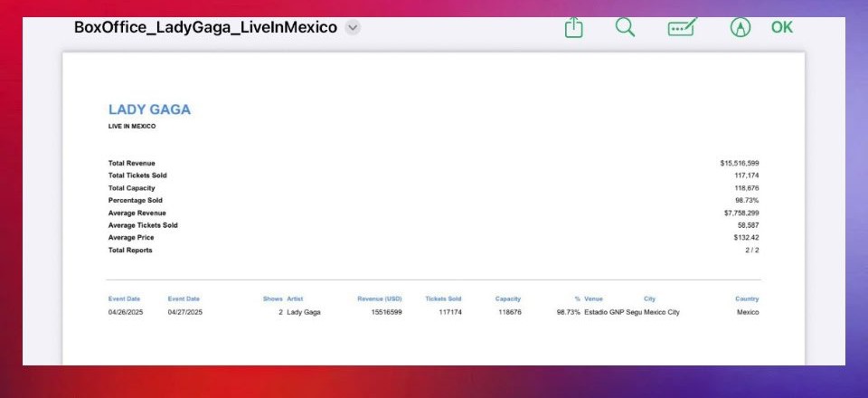Select the 98.73% summary value
Screen dimensions: 868x398
point(747,201)
